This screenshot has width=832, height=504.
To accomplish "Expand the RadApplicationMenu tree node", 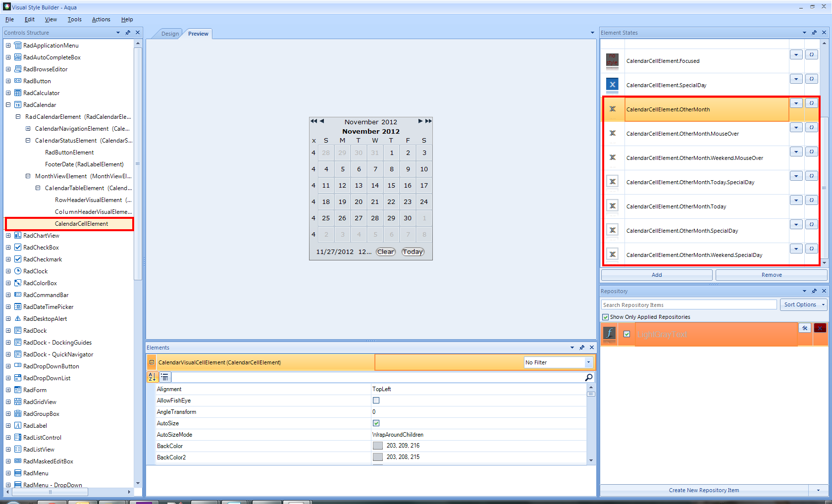I will 8,45.
